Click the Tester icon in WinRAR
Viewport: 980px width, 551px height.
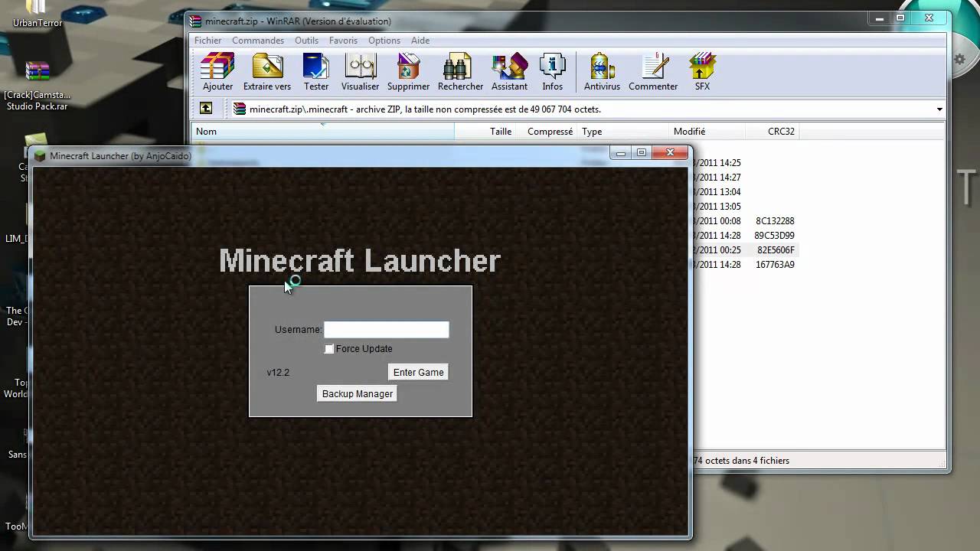[316, 73]
